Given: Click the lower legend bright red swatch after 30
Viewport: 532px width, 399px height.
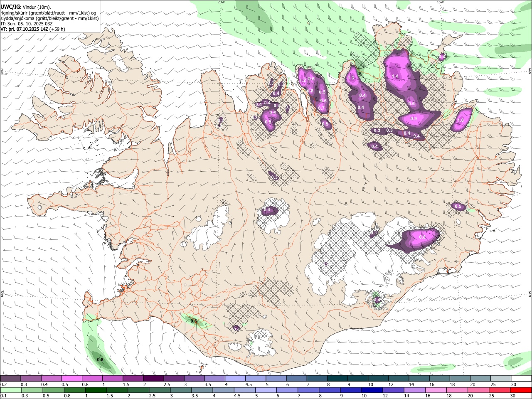Looking at the screenshot, I should click(521, 390).
